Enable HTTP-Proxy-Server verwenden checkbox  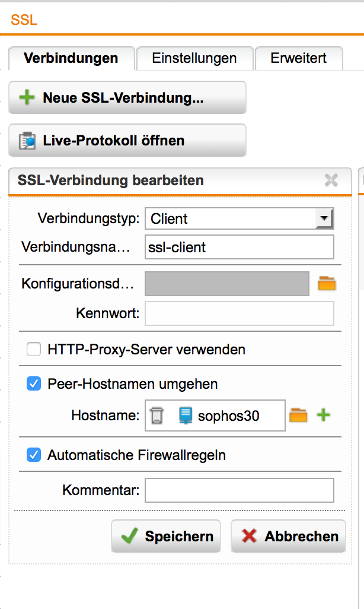34,350
